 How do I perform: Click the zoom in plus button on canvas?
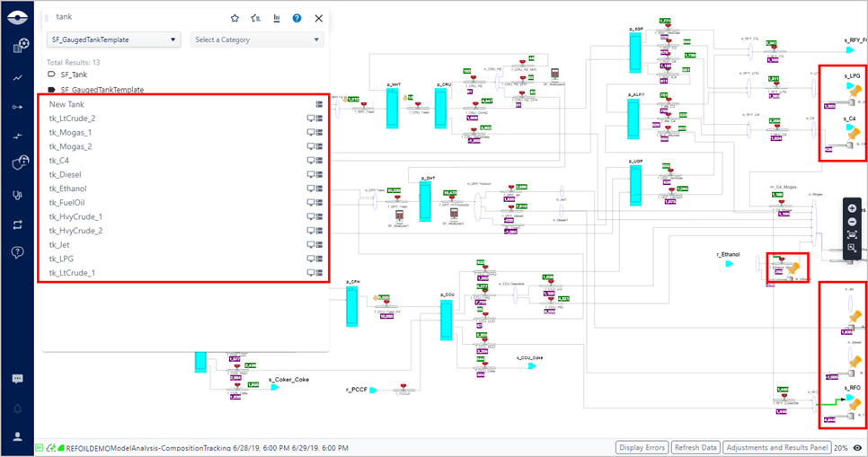pyautogui.click(x=852, y=208)
